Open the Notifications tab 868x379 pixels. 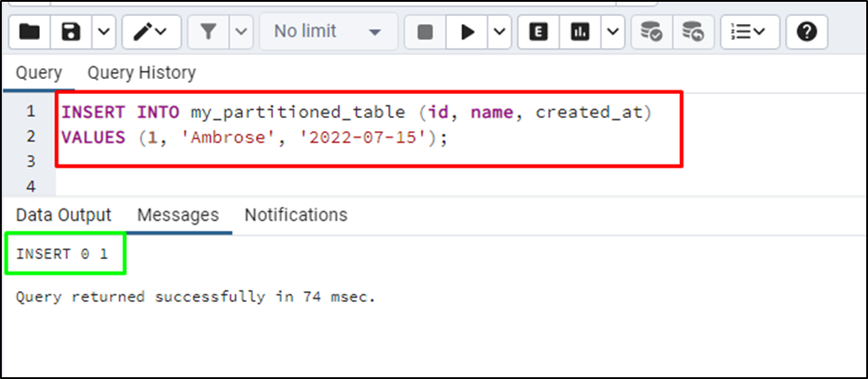point(296,215)
